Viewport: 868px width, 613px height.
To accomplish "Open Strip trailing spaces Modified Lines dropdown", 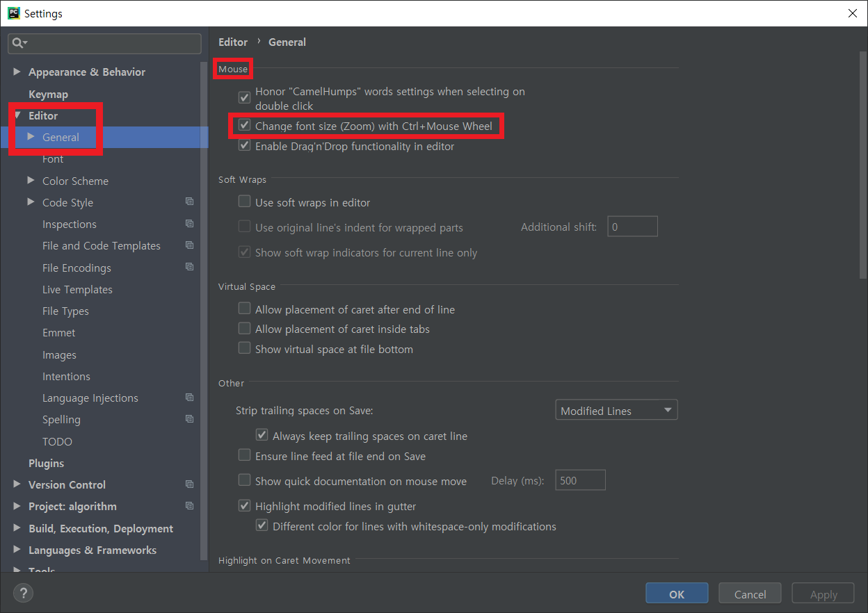I will 616,410.
